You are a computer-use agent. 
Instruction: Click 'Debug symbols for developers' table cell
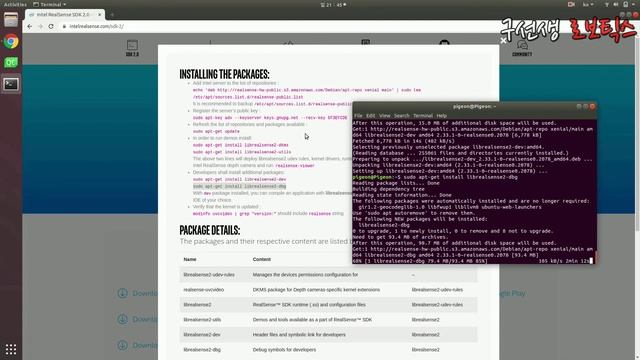click(284, 350)
